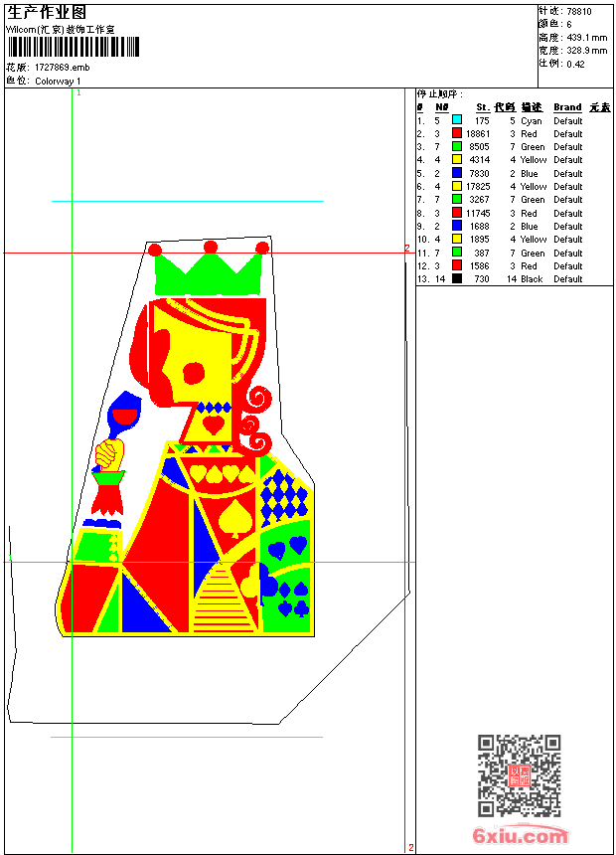616x855 pixels.
Task: Select the file name '1727869.emb'
Action: 63,67
